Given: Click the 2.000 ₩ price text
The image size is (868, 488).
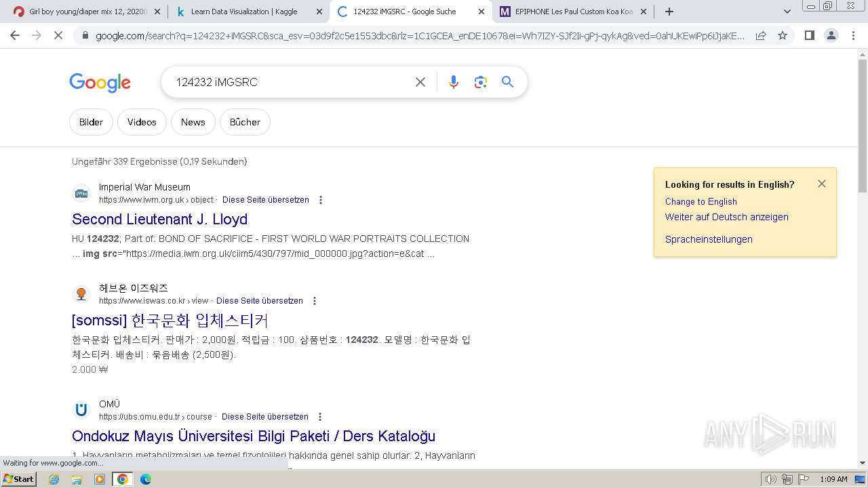Looking at the screenshot, I should click(90, 369).
